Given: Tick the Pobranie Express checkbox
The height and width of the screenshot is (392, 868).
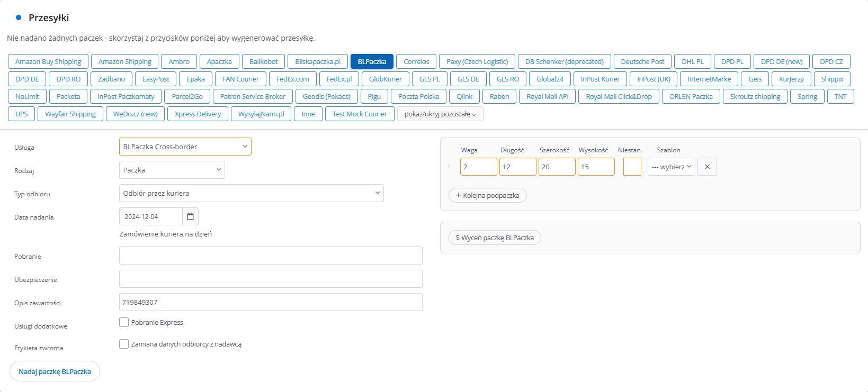Looking at the screenshot, I should [124, 322].
